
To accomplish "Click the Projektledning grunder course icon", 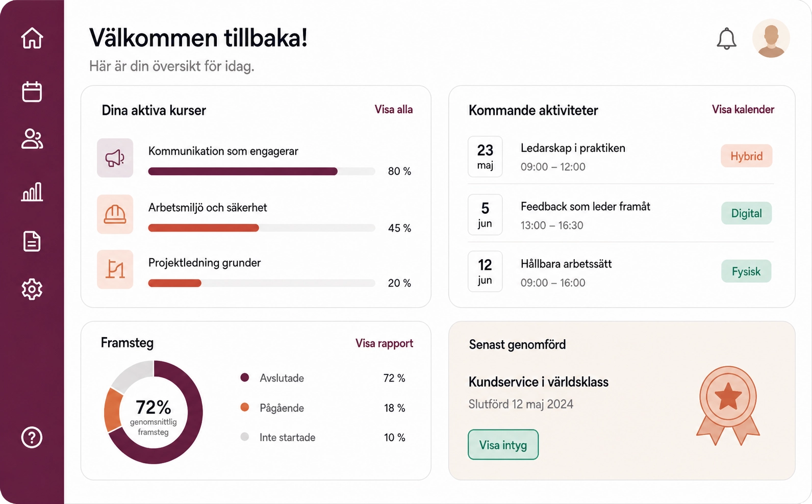I will pos(115,269).
